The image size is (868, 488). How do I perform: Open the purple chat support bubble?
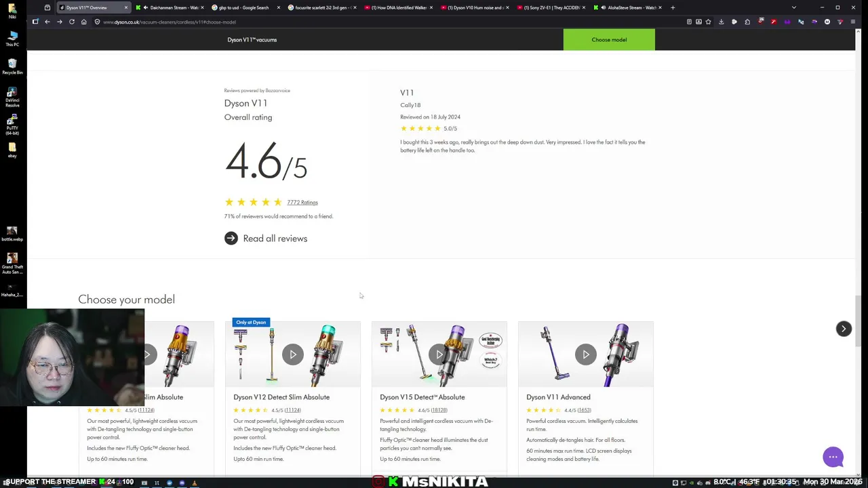click(x=833, y=457)
